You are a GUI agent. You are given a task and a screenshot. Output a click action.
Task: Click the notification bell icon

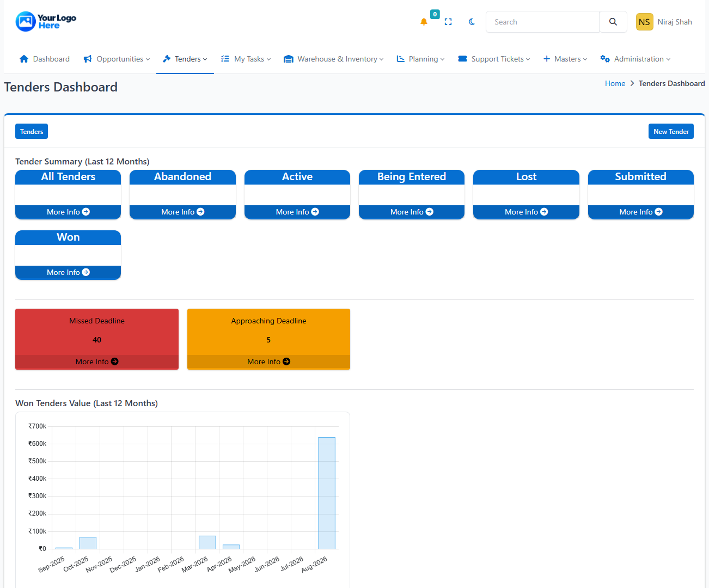[424, 22]
